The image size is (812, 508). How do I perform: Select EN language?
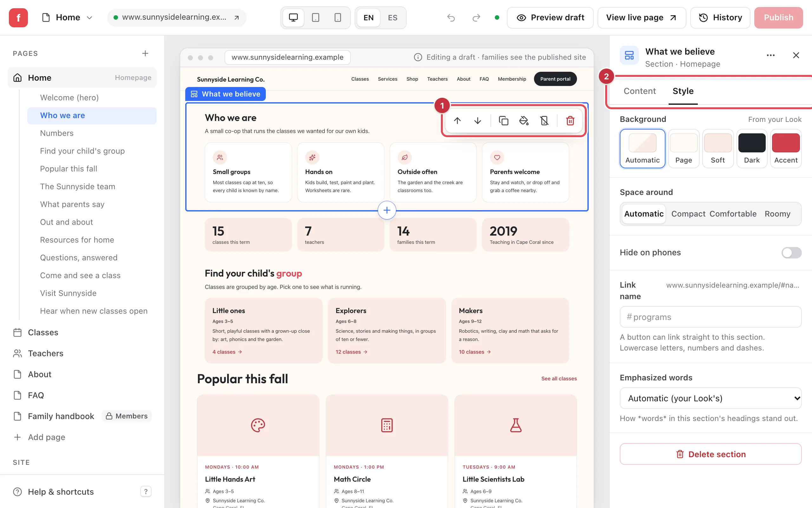click(x=369, y=17)
